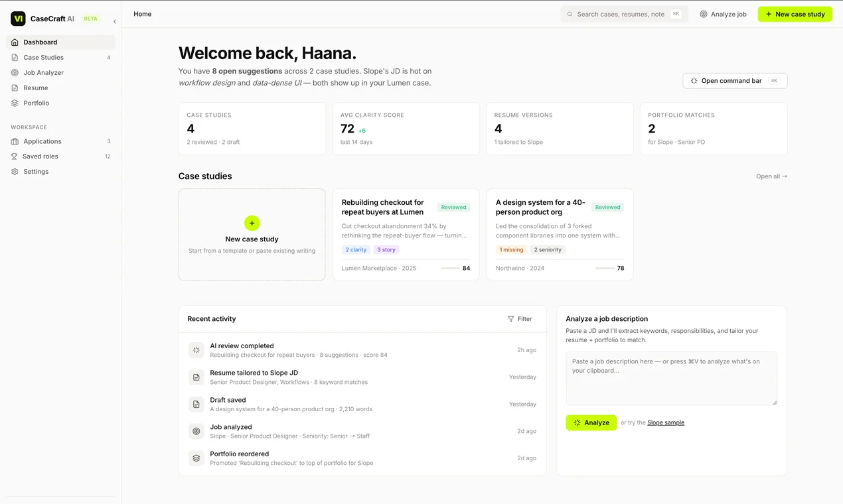This screenshot has width=843, height=504.
Task: Click the Saved roles trophy icon
Action: [x=15, y=157]
